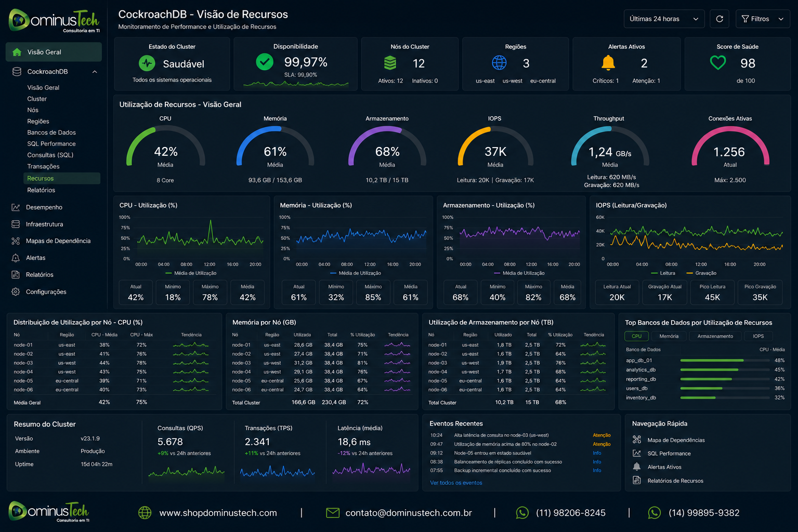Click the Nós do Cluster stack icon
The height and width of the screenshot is (532, 798).
pyautogui.click(x=390, y=63)
